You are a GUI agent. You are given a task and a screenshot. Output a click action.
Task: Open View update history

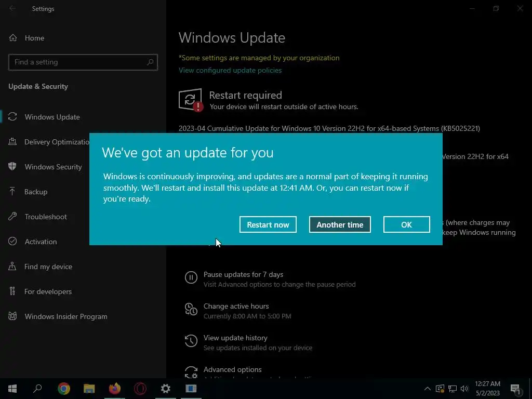tap(235, 338)
